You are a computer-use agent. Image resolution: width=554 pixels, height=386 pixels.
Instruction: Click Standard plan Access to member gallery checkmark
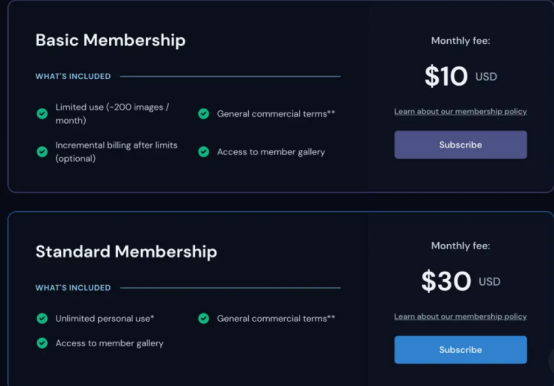pyautogui.click(x=42, y=343)
